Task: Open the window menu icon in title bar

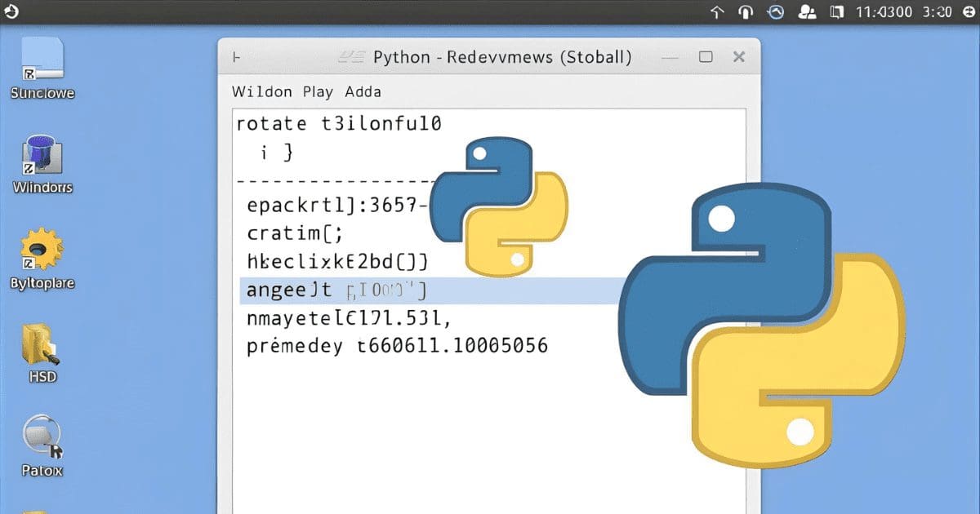Action: tap(236, 57)
